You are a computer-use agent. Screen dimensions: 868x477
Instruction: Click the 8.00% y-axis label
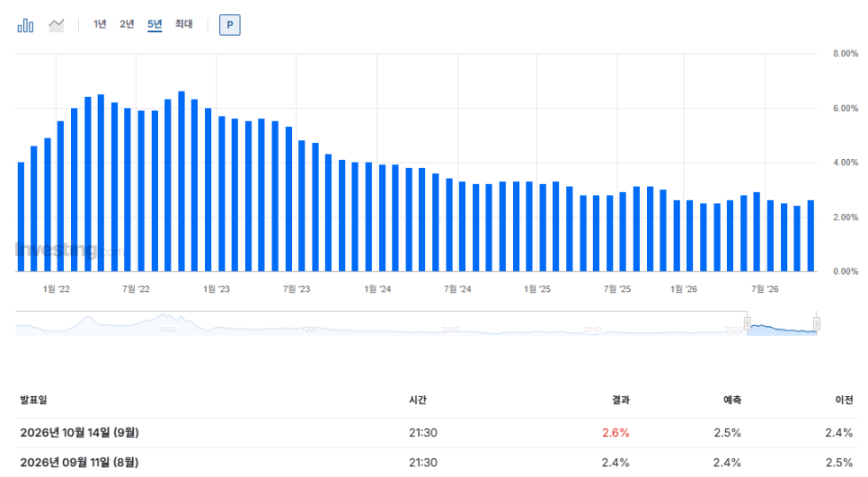[x=846, y=54]
